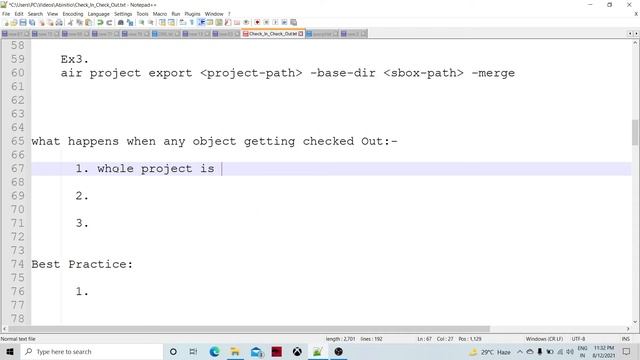Open the Edit menu
The image size is (640, 360).
click(x=19, y=14)
